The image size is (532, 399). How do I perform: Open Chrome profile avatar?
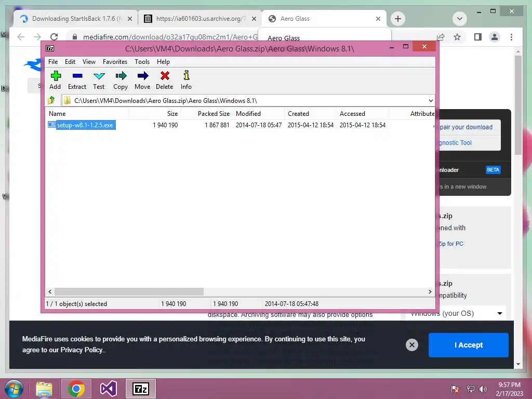495,37
